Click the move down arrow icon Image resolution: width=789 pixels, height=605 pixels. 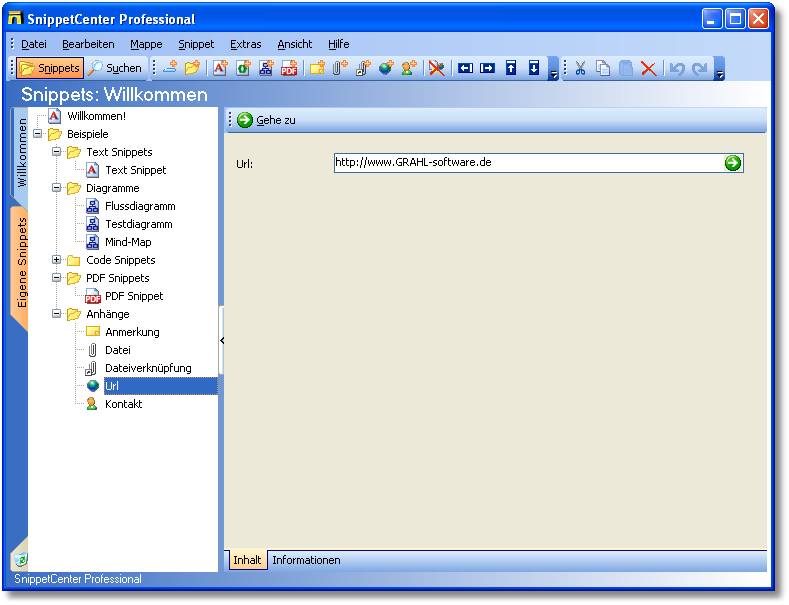[x=534, y=67]
